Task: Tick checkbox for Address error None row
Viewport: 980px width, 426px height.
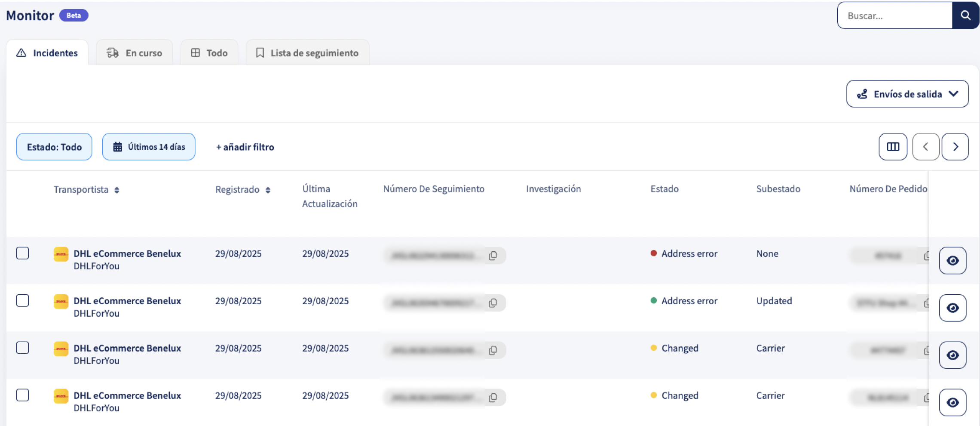Action: tap(23, 253)
